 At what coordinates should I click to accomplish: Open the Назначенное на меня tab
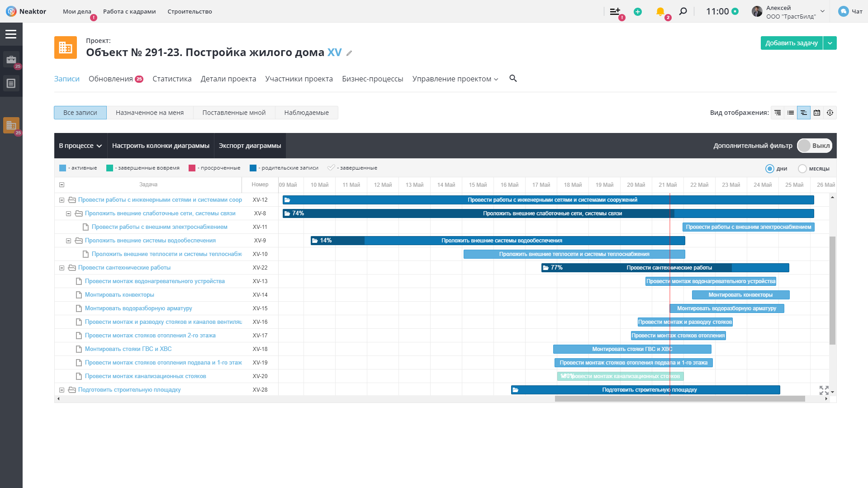coord(150,113)
